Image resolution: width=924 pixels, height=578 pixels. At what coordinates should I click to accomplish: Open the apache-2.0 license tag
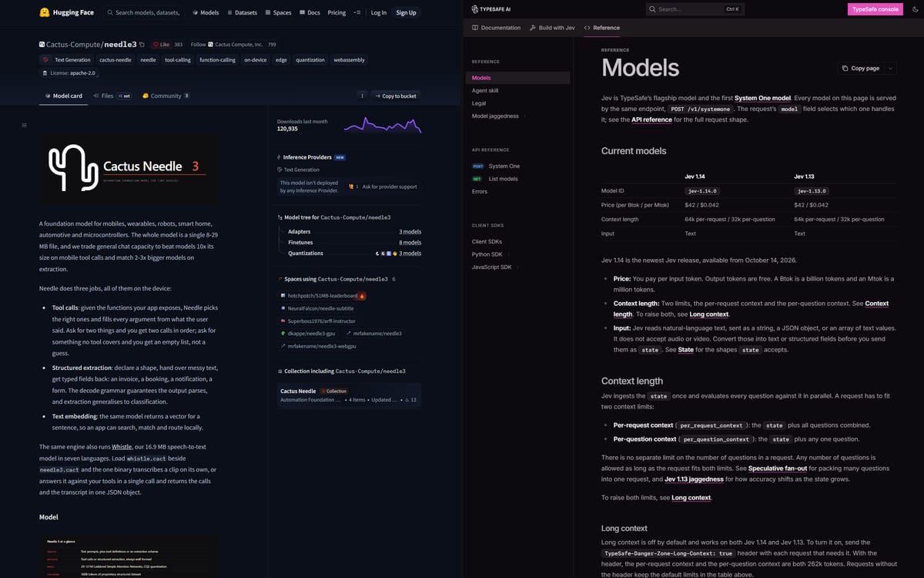tap(69, 73)
